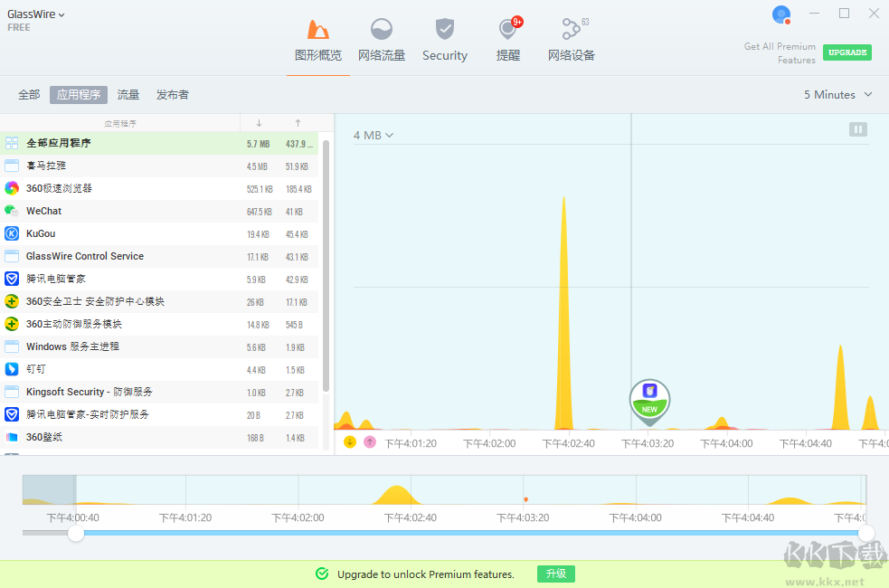This screenshot has width=889, height=588.
Task: Click the 升级 button in bottom banner
Action: click(556, 574)
